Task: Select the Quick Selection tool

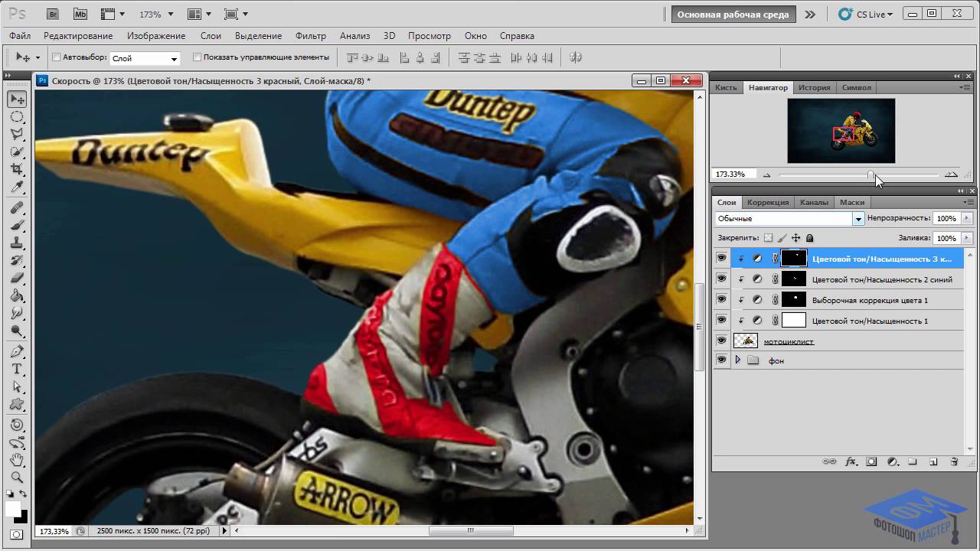Action: (x=17, y=152)
